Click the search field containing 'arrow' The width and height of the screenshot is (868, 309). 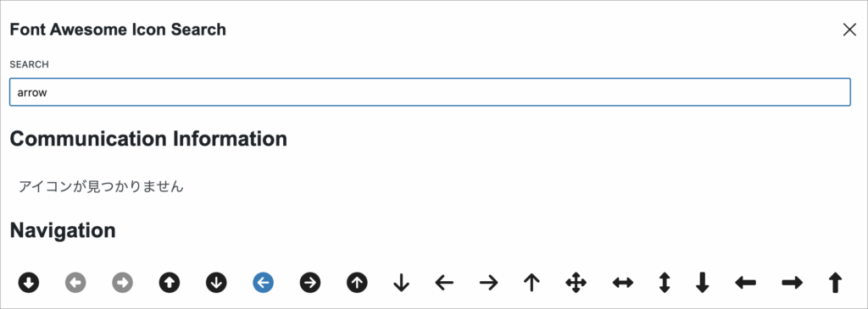(x=430, y=92)
